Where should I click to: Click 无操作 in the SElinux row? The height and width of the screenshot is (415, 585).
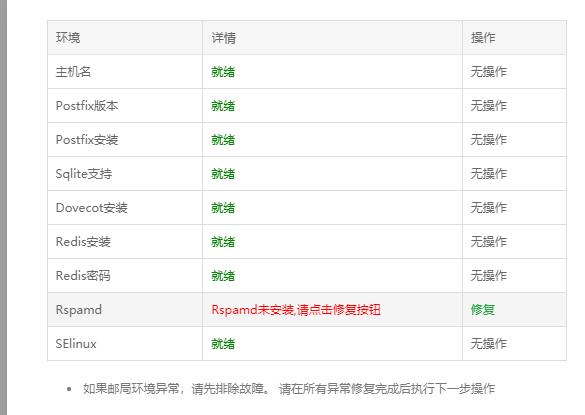pos(489,343)
